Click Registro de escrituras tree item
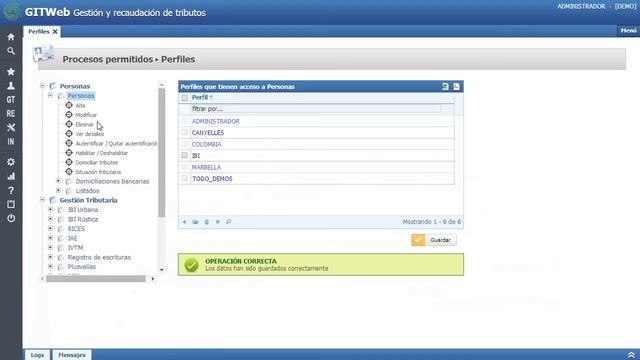The width and height of the screenshot is (640, 360). [99, 258]
